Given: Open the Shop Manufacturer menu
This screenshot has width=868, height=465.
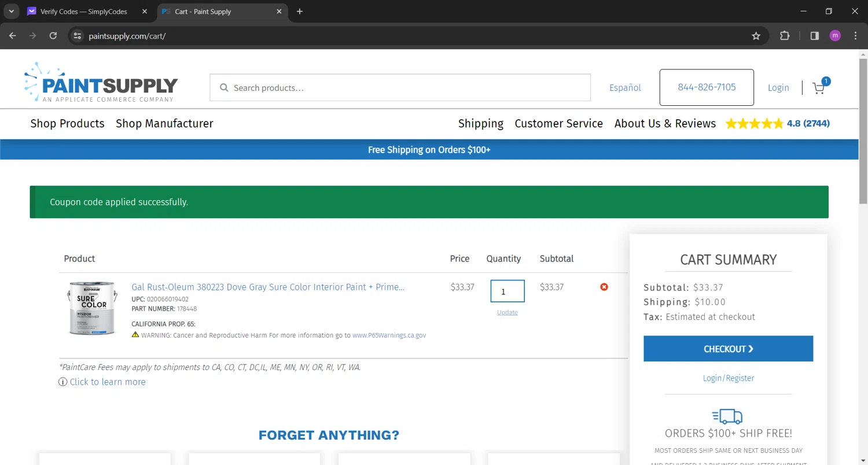Looking at the screenshot, I should pyautogui.click(x=164, y=123).
